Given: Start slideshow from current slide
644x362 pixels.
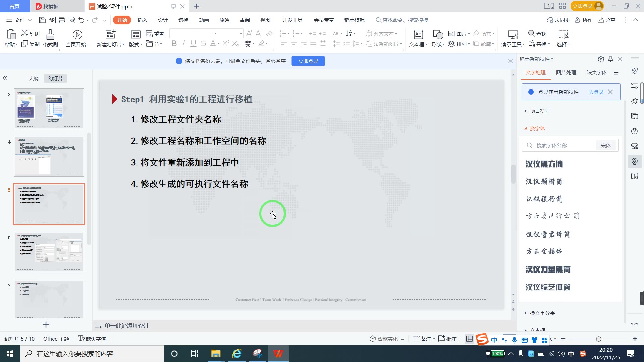Looking at the screenshot, I should tap(77, 35).
